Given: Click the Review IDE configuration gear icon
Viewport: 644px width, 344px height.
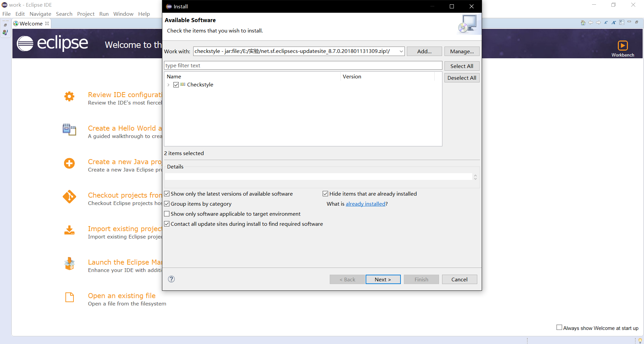Looking at the screenshot, I should tap(69, 96).
